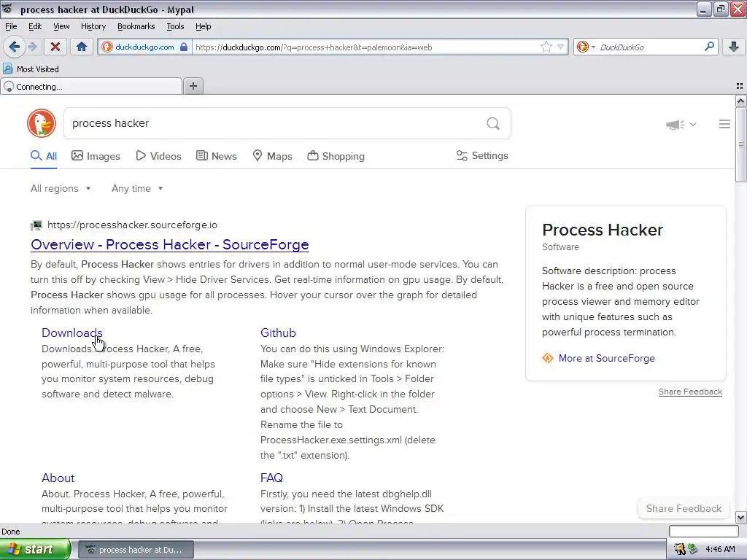Viewport: 747px width, 560px height.
Task: Focus the DuckDuckGo toolbar search field
Action: pos(650,47)
